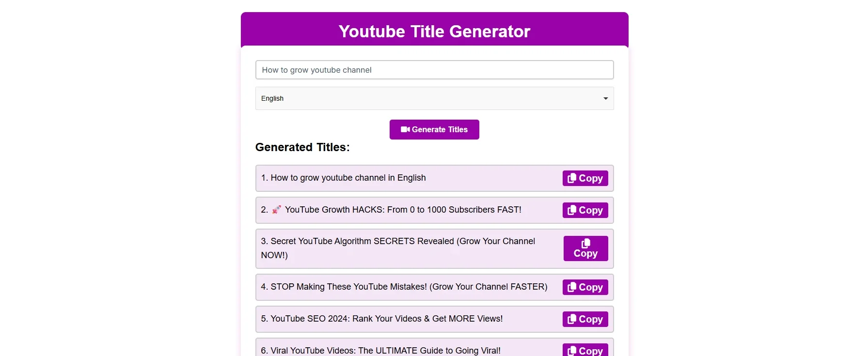868x356 pixels.
Task: Open the English language dropdown
Action: coord(434,98)
